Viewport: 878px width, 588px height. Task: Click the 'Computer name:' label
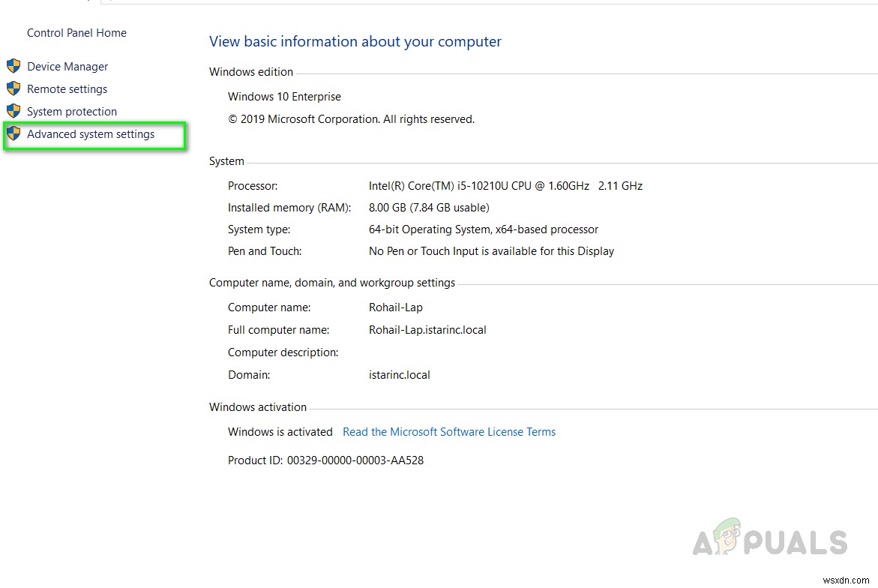tap(268, 307)
